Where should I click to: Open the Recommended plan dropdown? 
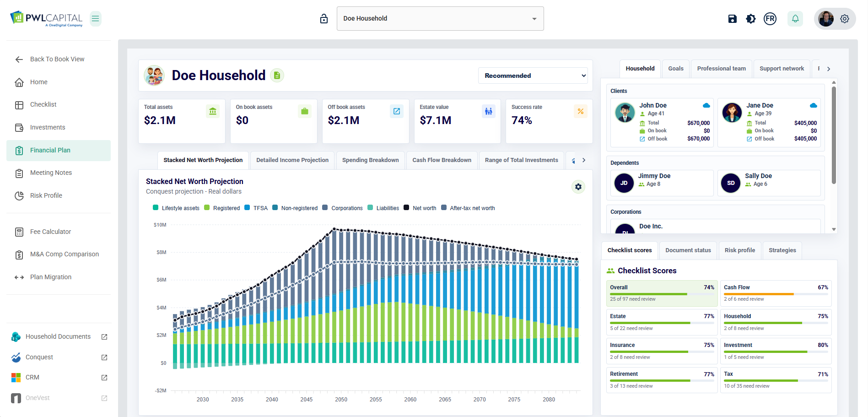coord(533,76)
